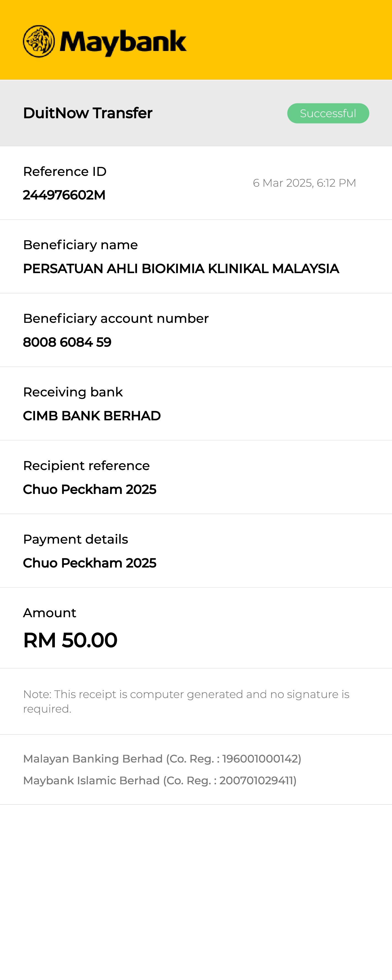
Task: Click Maybank Islamic Berhad registration line
Action: tap(160, 780)
